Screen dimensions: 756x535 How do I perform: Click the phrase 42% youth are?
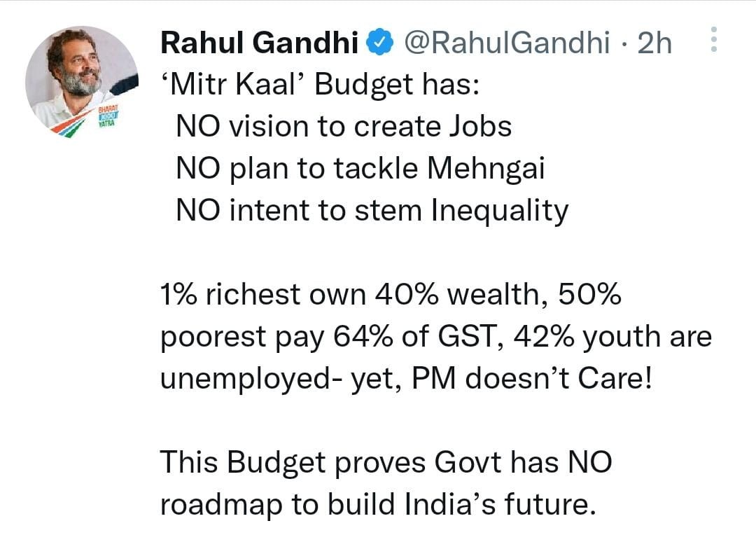(x=612, y=337)
